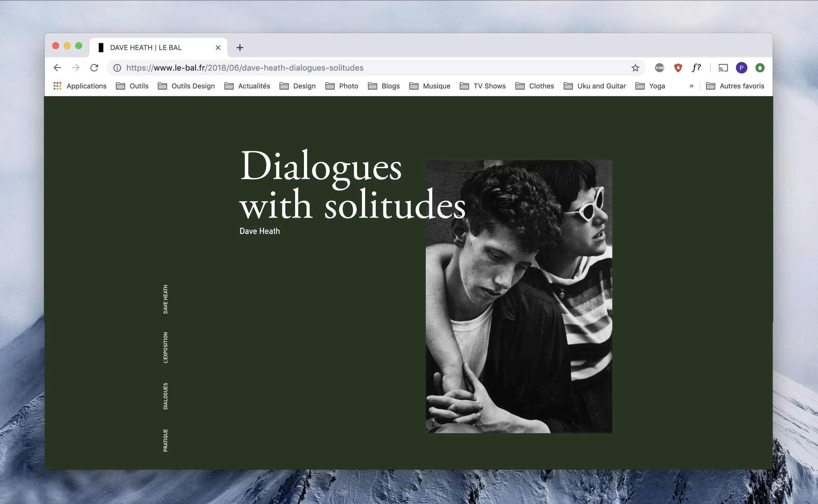Minimize the browser window with yellow button
818x504 pixels.
(x=67, y=46)
